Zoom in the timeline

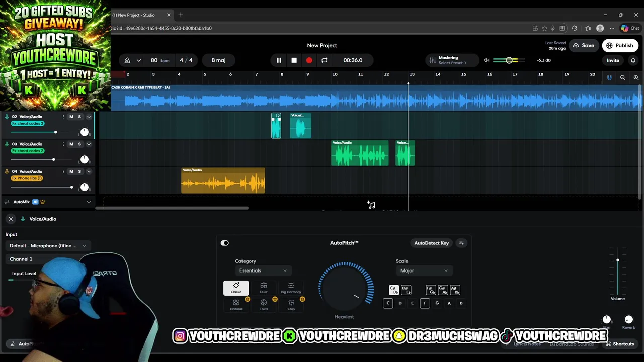(636, 77)
